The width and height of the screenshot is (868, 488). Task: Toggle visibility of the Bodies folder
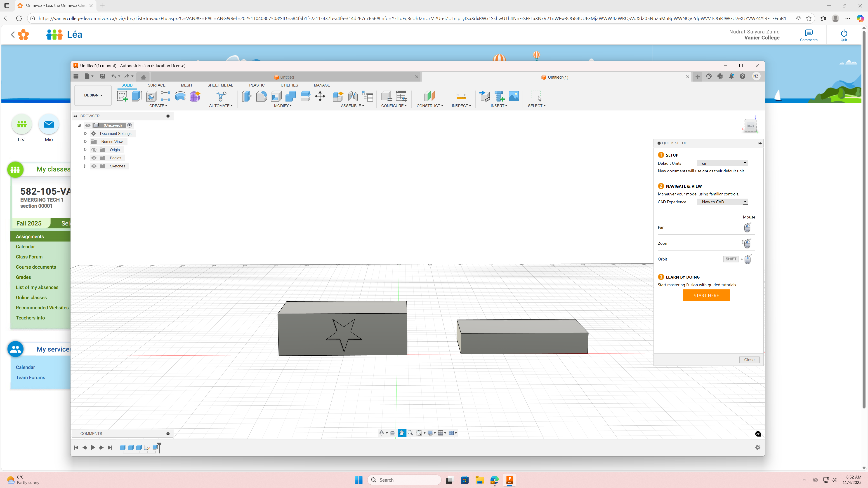[94, 158]
